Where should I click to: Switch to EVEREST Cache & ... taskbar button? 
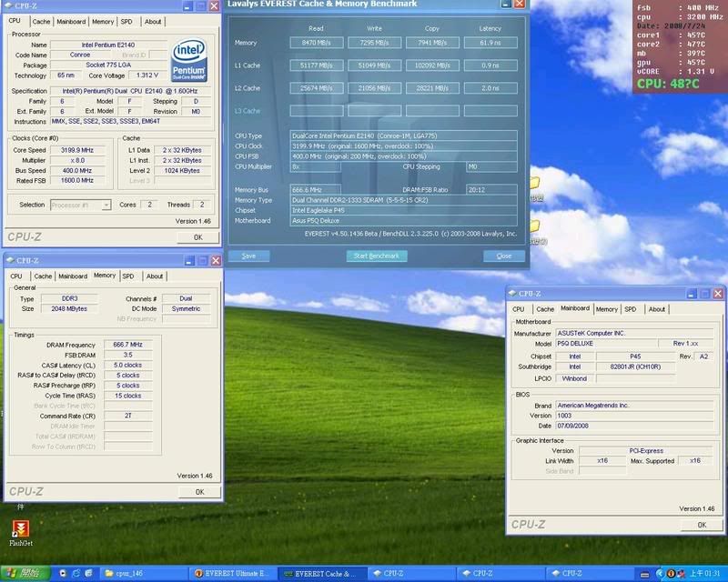tap(323, 574)
